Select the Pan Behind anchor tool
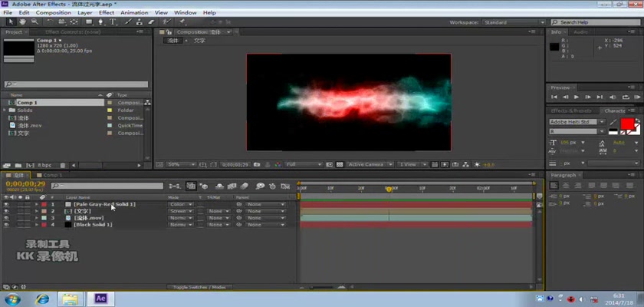Image resolution: width=644 pixels, height=307 pixels. pos(74,21)
